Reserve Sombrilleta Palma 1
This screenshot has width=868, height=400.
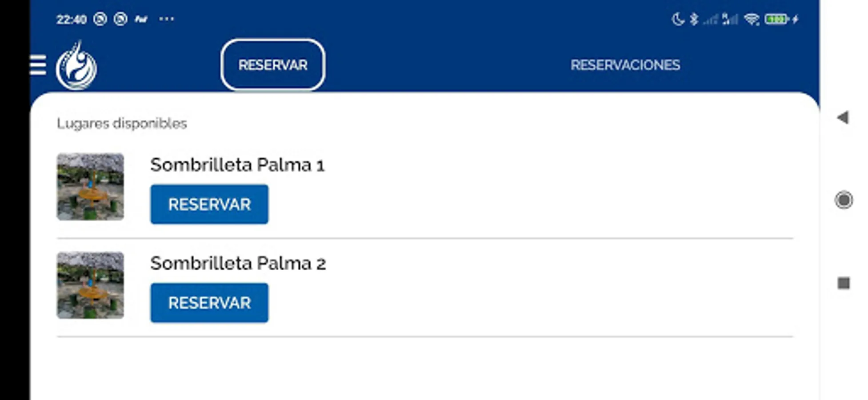209,204
